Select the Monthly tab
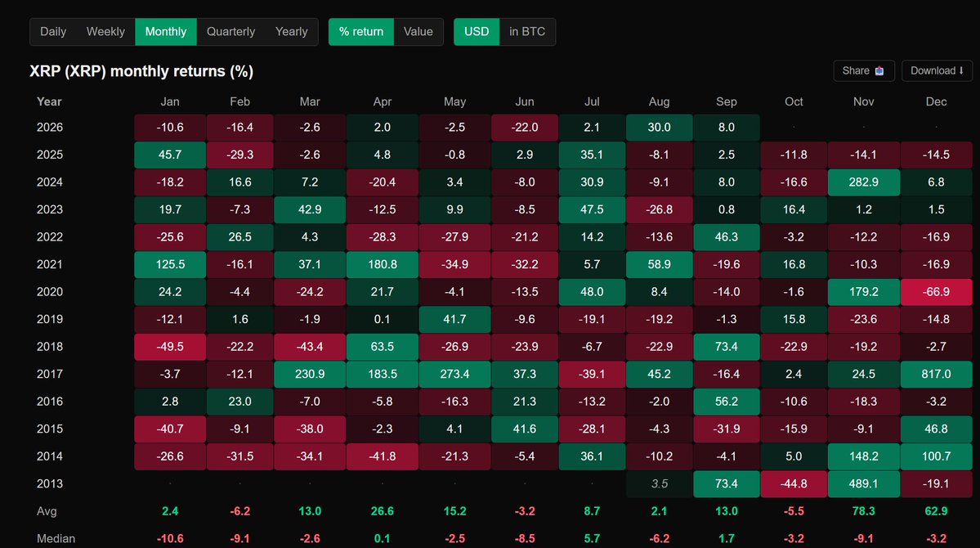This screenshot has width=980, height=548. (166, 32)
